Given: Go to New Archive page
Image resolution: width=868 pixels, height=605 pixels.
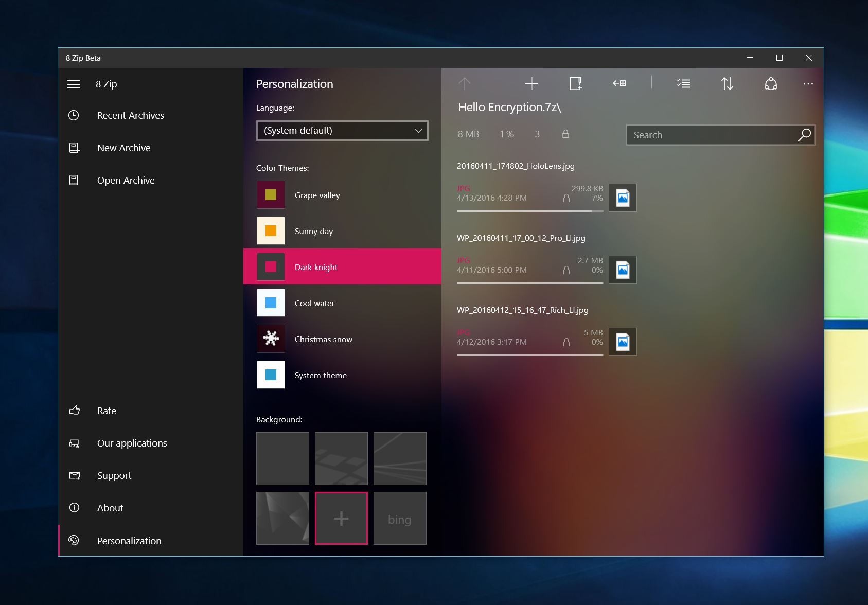Looking at the screenshot, I should coord(150,148).
